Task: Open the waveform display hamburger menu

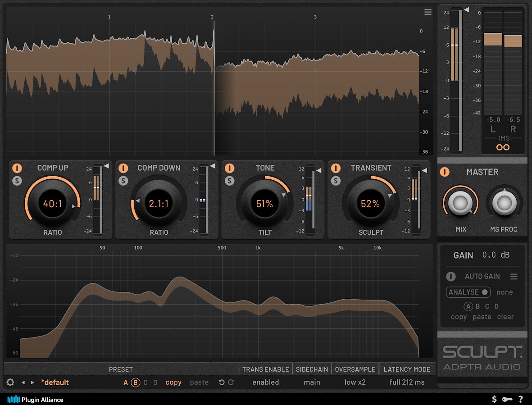Action: (x=428, y=12)
